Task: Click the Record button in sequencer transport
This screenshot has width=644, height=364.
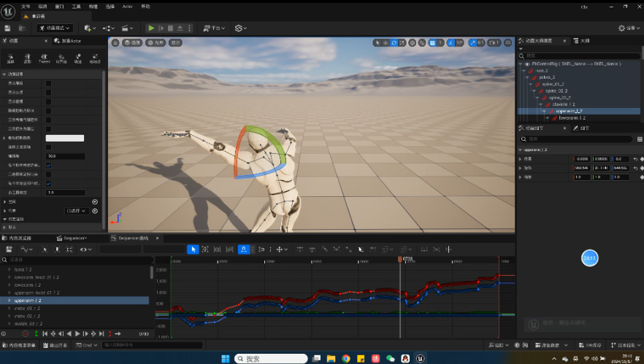Action: [x=26, y=333]
